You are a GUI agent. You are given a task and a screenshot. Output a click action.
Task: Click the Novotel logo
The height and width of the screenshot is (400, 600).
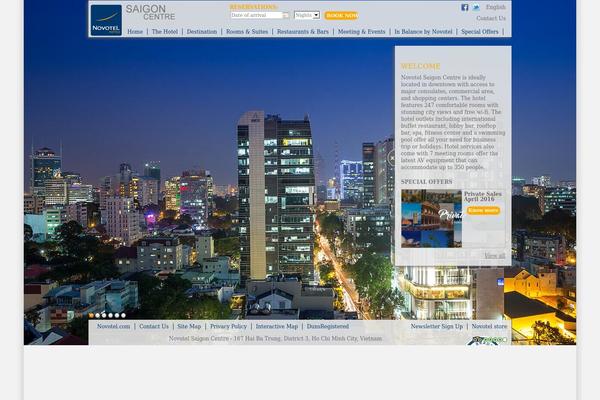click(106, 20)
